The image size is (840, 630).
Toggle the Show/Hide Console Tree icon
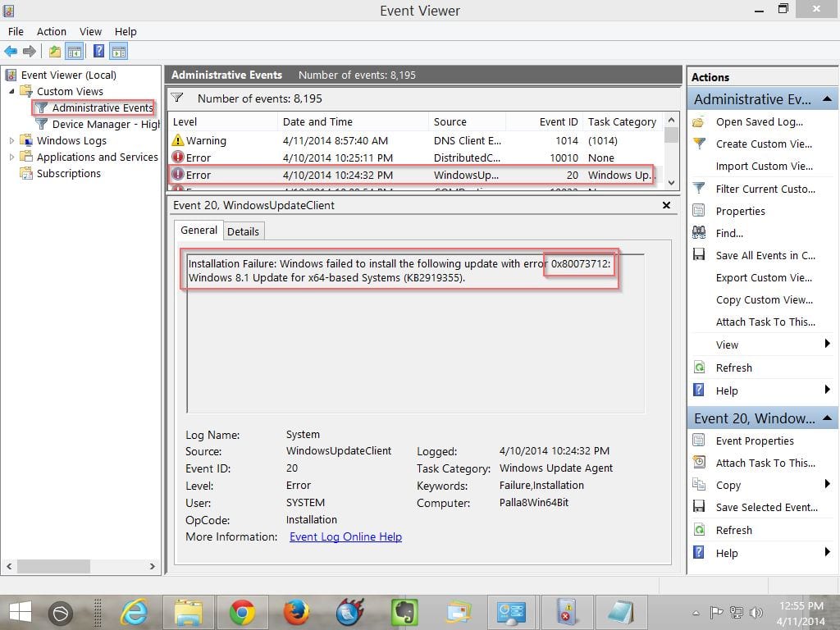point(75,52)
